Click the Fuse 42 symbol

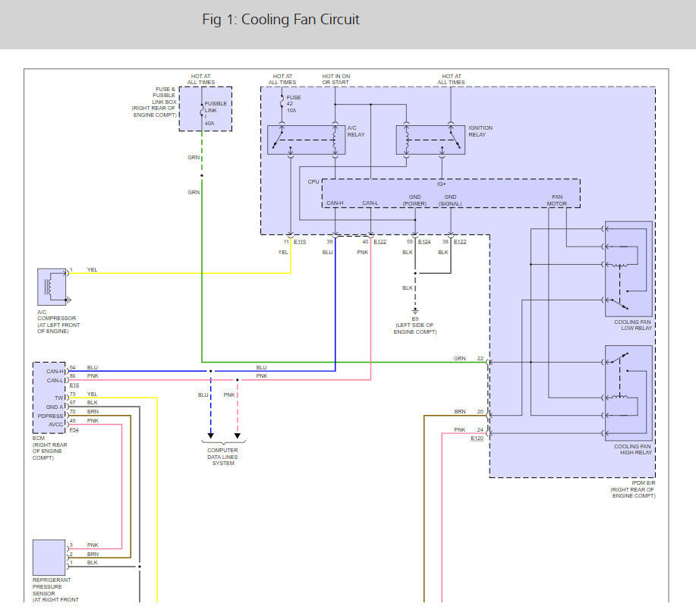[x=282, y=102]
